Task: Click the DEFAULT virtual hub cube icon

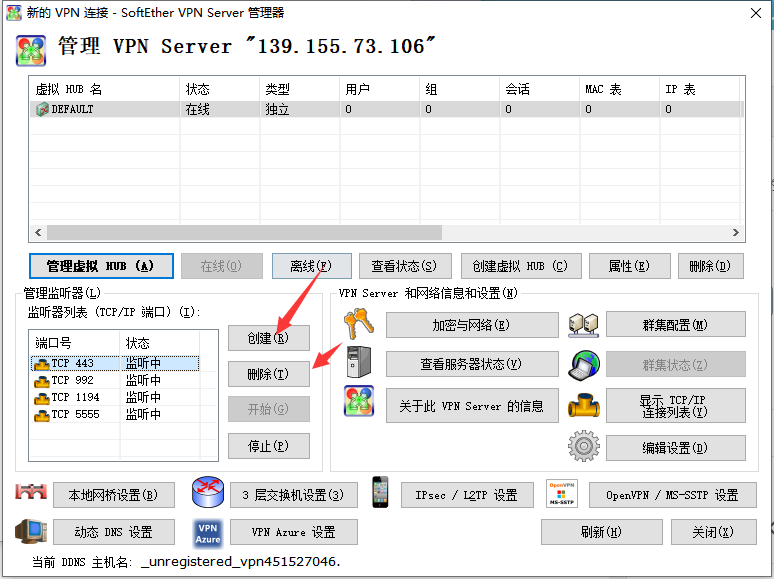Action: click(x=42, y=109)
